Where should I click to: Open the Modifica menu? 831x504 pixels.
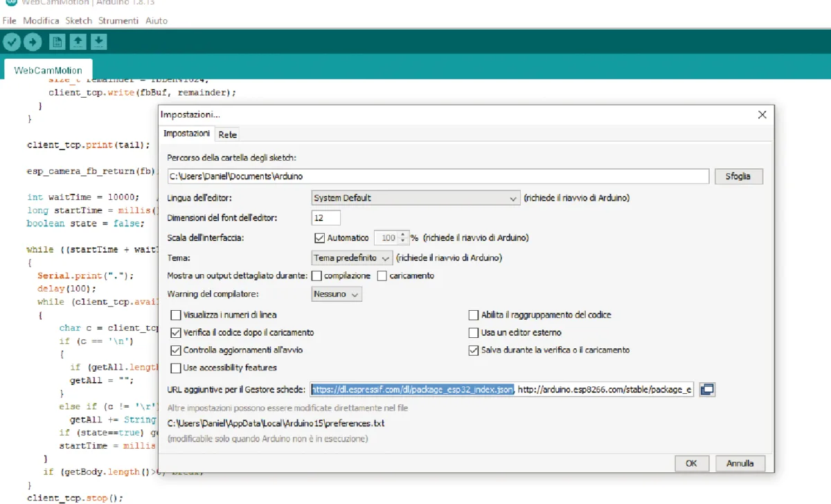41,21
